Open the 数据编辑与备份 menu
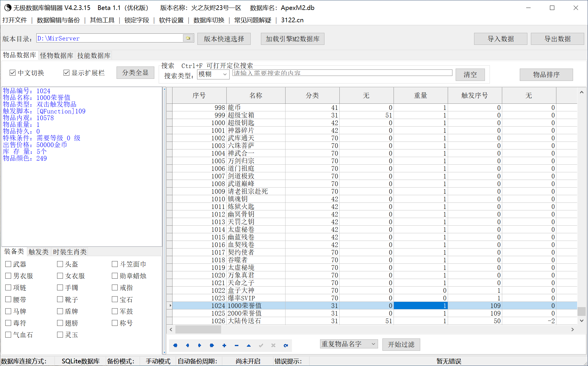Viewport: 588px width, 366px height. [58, 20]
